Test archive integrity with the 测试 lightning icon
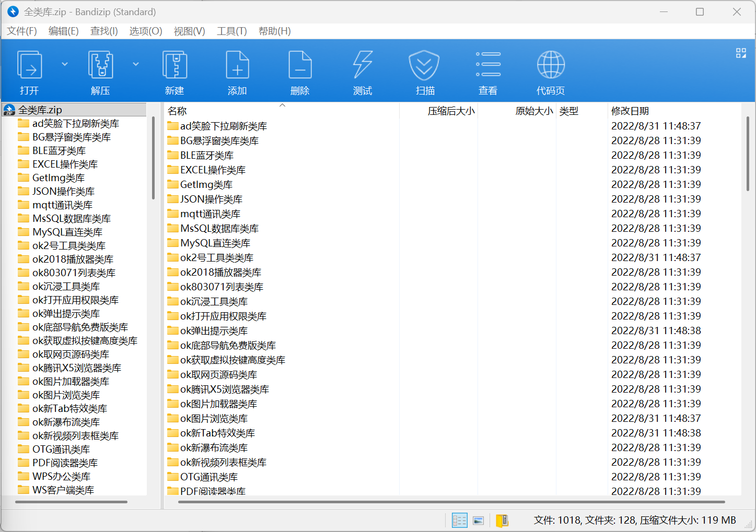Image resolution: width=756 pixels, height=532 pixels. click(363, 70)
